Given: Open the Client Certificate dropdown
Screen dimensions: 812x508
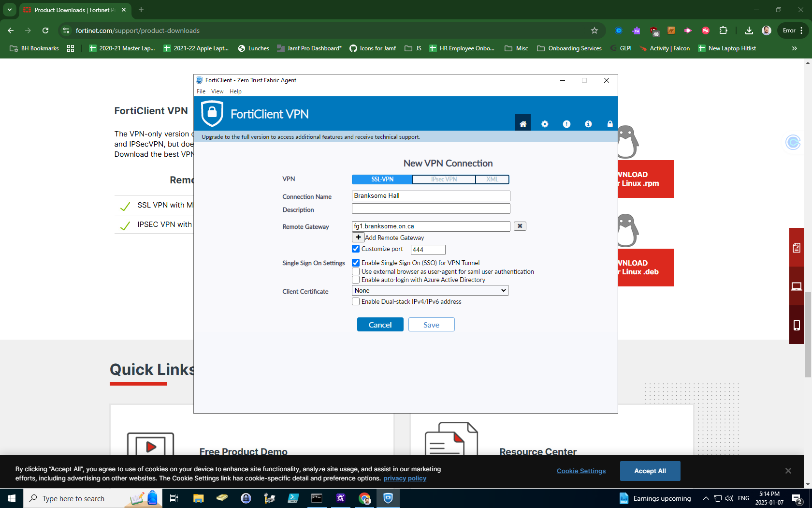Looking at the screenshot, I should [x=430, y=290].
